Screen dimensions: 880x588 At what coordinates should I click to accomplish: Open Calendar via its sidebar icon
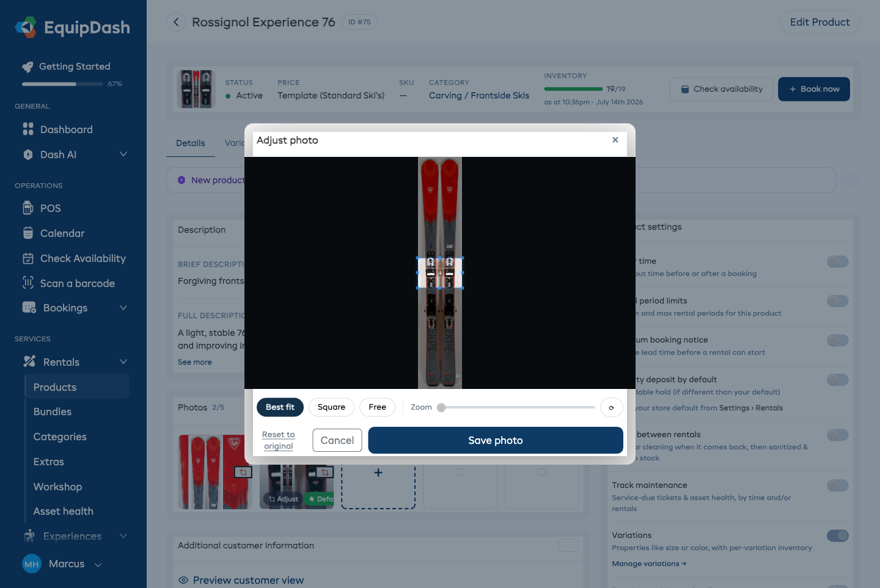(28, 233)
